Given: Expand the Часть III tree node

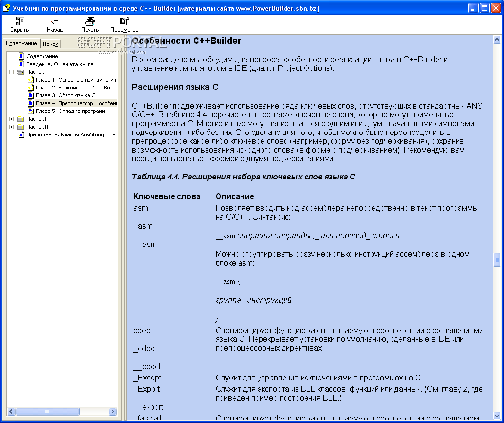Looking at the screenshot, I should 12,127.
